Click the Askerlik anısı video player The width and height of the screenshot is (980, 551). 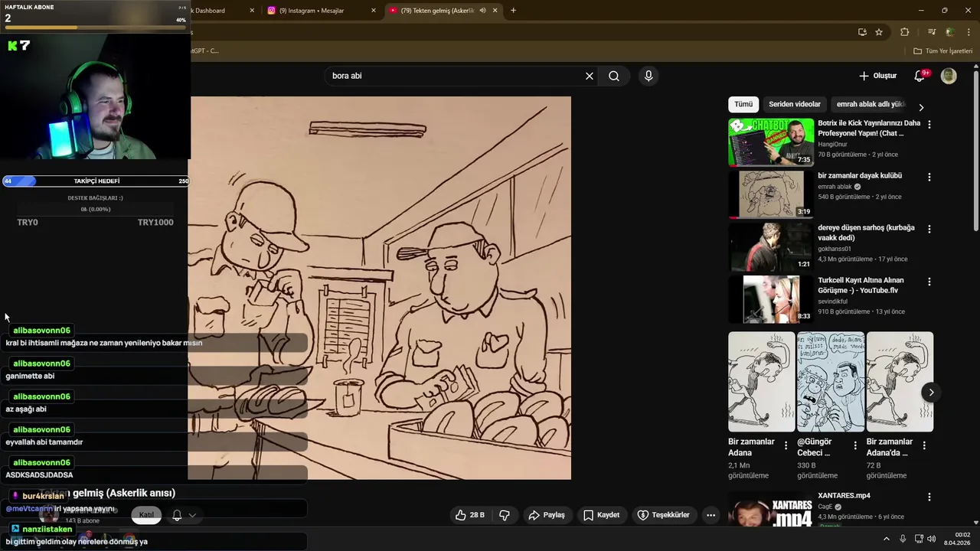pos(380,288)
